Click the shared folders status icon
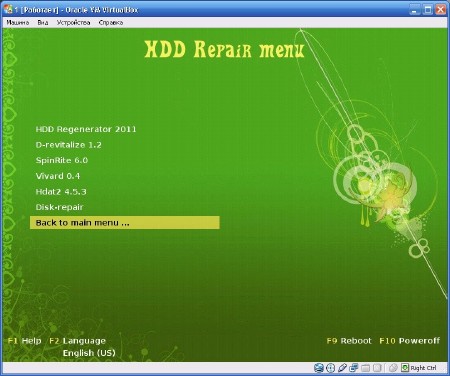Screen dimensions: 450x376 point(366,368)
